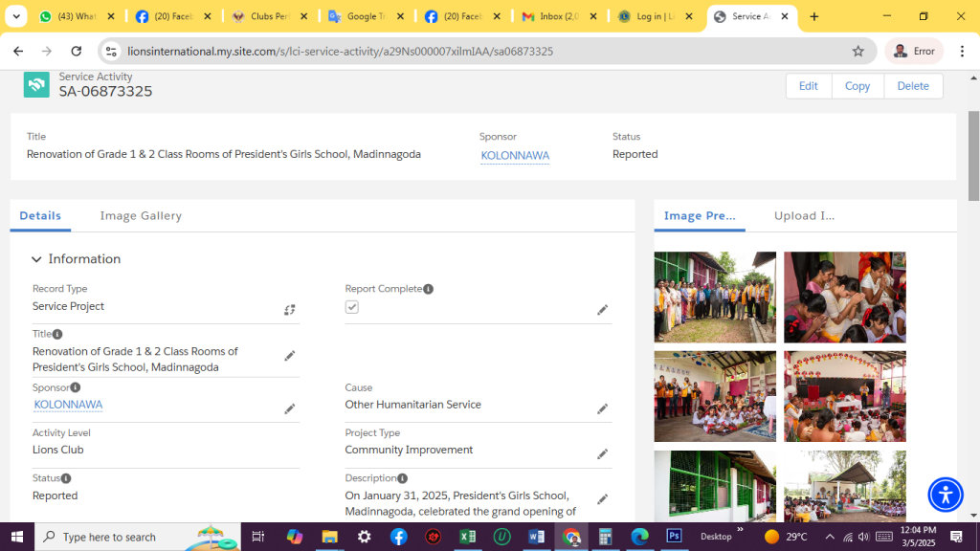Open Task View on the taskbar
980x551 pixels.
257,537
